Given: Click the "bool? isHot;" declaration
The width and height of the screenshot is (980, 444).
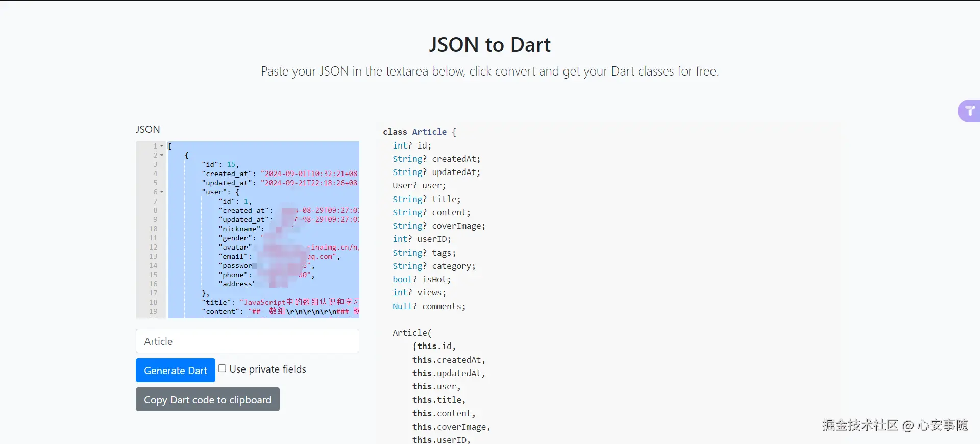Looking at the screenshot, I should point(422,279).
